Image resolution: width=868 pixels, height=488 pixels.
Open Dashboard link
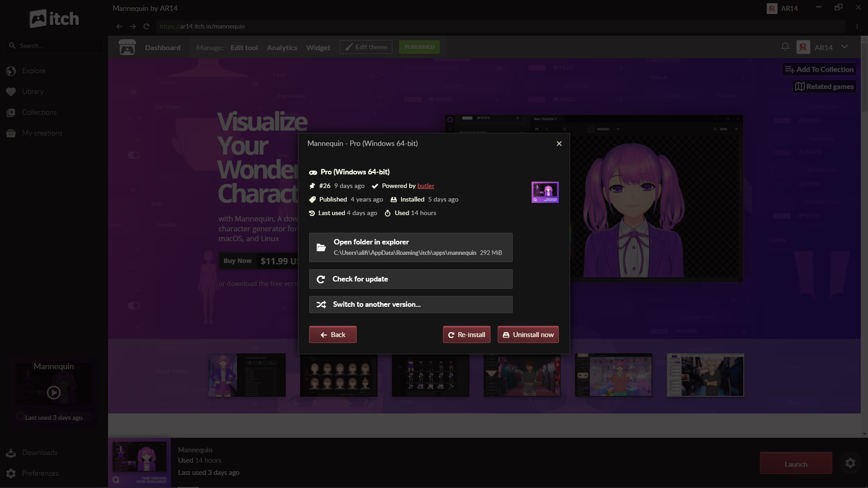(x=163, y=47)
